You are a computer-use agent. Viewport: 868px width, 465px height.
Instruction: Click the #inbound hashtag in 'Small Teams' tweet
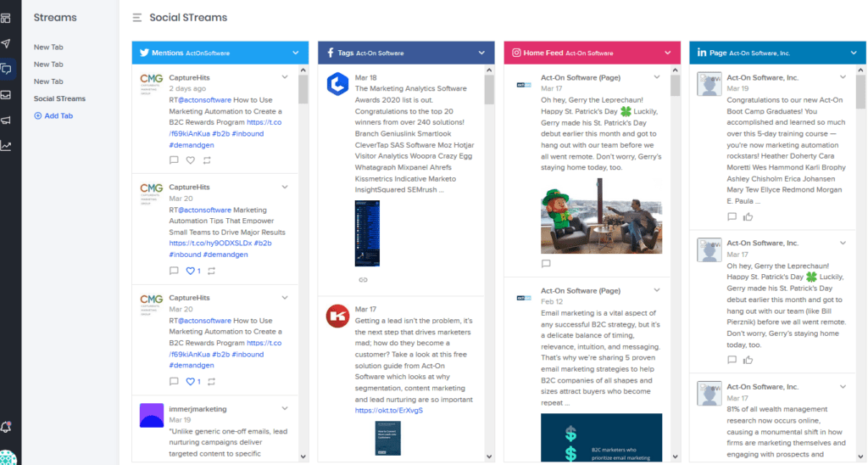pyautogui.click(x=185, y=255)
